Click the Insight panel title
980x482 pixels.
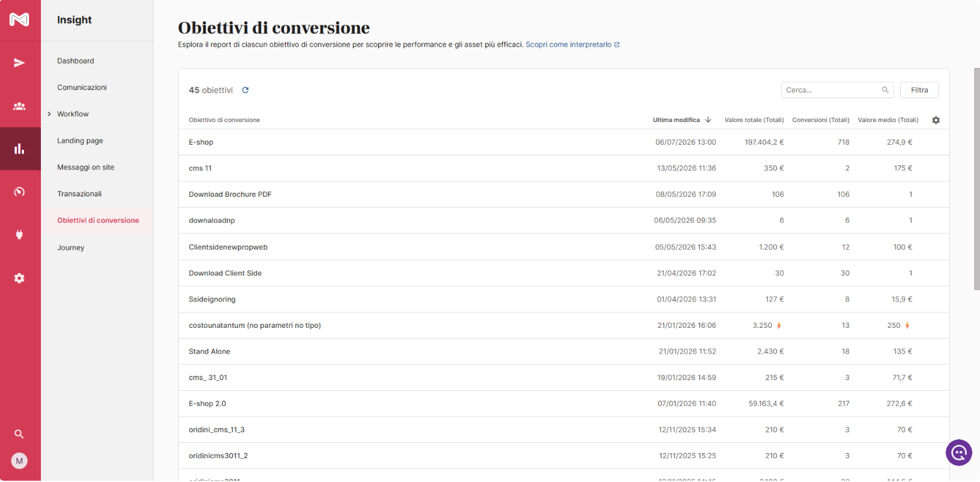pos(74,20)
